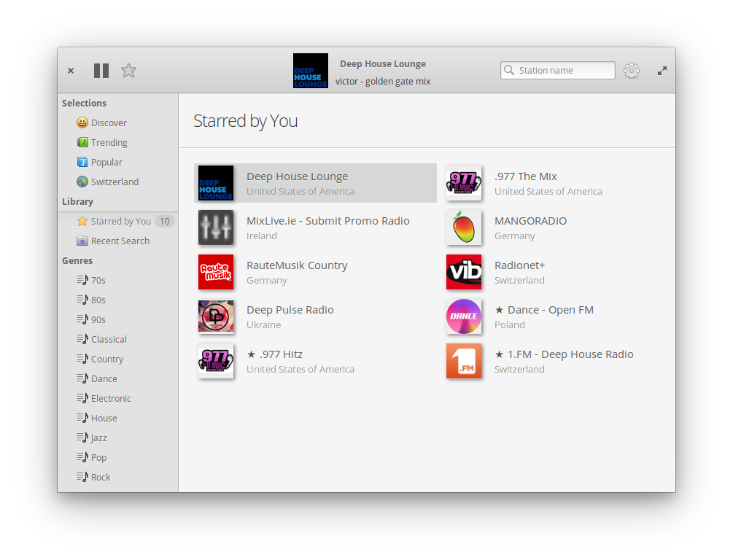Click the Deep House Lounge header artwork
The width and height of the screenshot is (733, 560).
pos(311,71)
